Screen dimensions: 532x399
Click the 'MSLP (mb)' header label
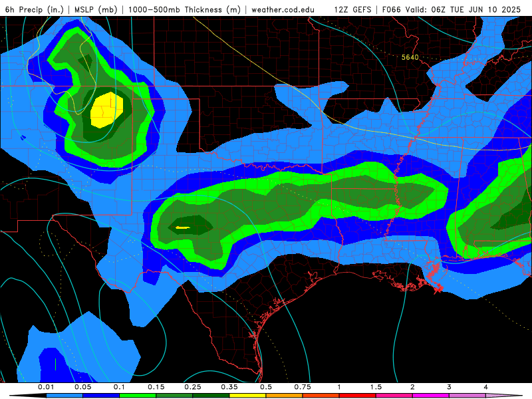[x=96, y=9]
